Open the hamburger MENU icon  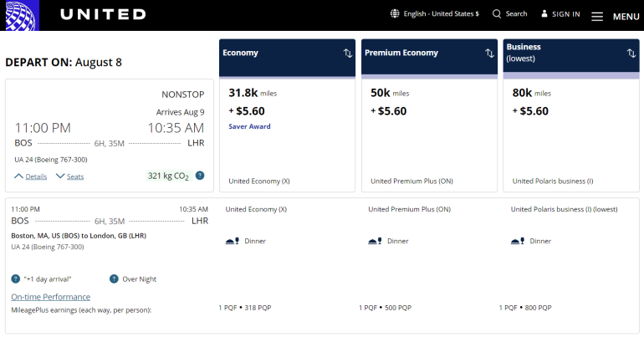tap(597, 17)
